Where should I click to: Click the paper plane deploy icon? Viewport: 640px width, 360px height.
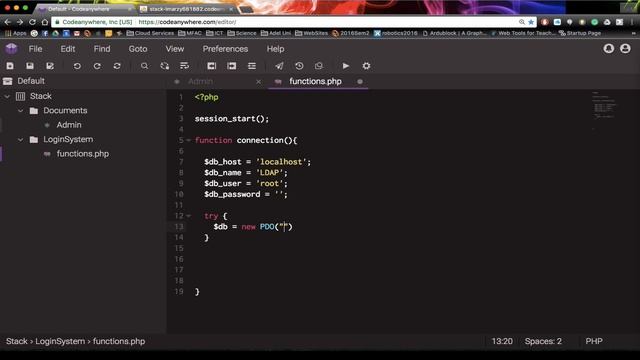click(x=279, y=66)
